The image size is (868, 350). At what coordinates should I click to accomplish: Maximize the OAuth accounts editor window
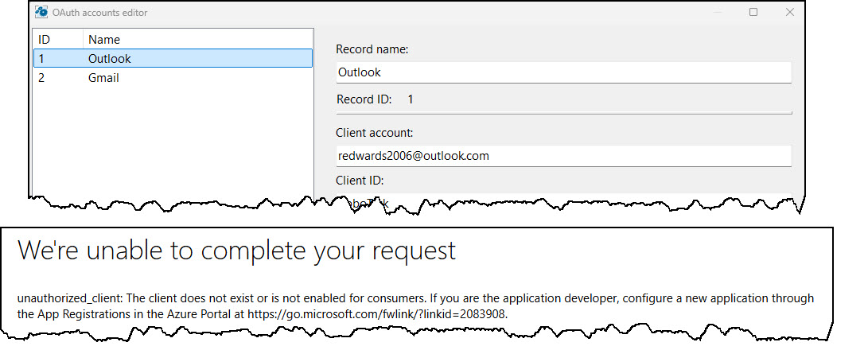pyautogui.click(x=753, y=12)
